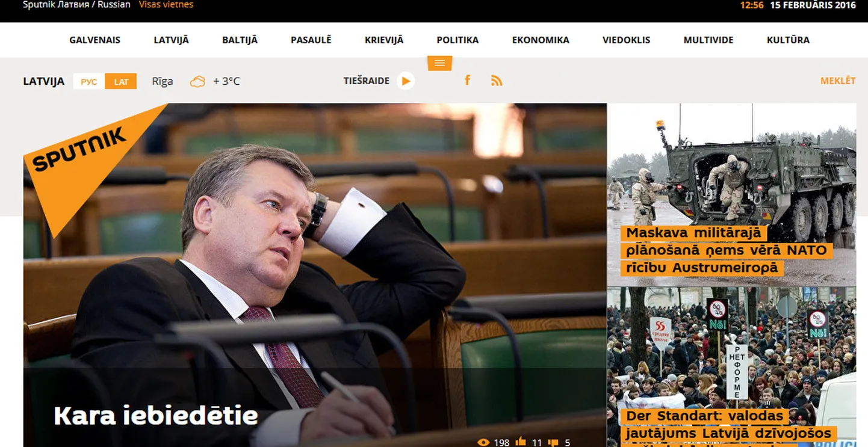Click the Rīga city label
This screenshot has height=447, width=868.
coord(163,81)
